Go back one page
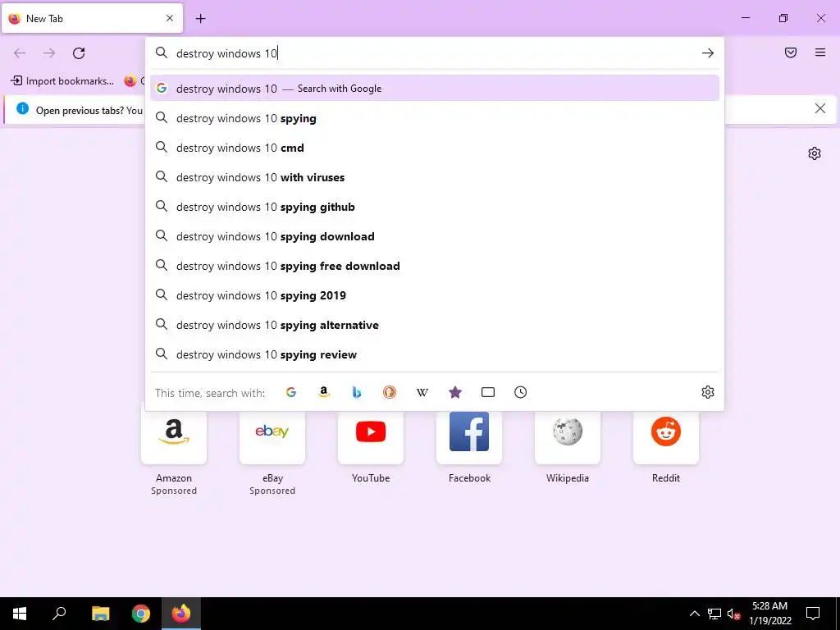Viewport: 840px width, 630px height. (20, 53)
